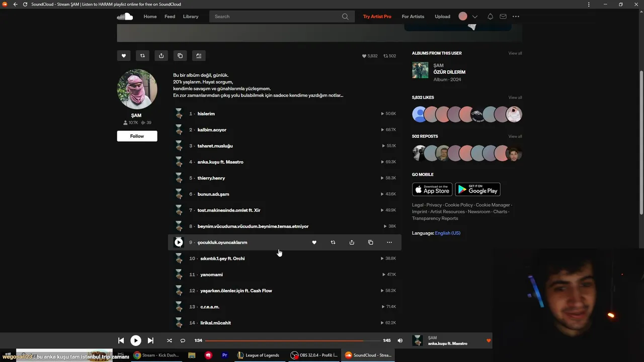The image size is (644, 362).
Task: Switch to Stream - Kick Dashboard Chrome window
Action: pos(156,355)
